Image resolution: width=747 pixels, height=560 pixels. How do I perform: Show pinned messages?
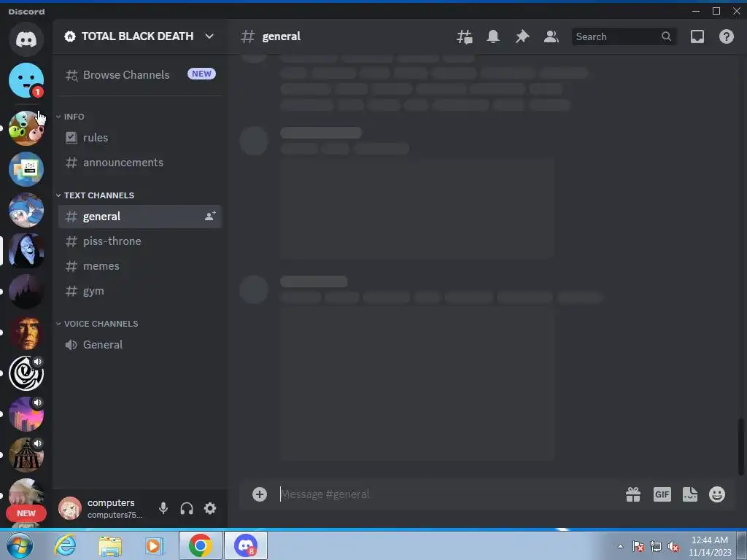click(x=522, y=36)
